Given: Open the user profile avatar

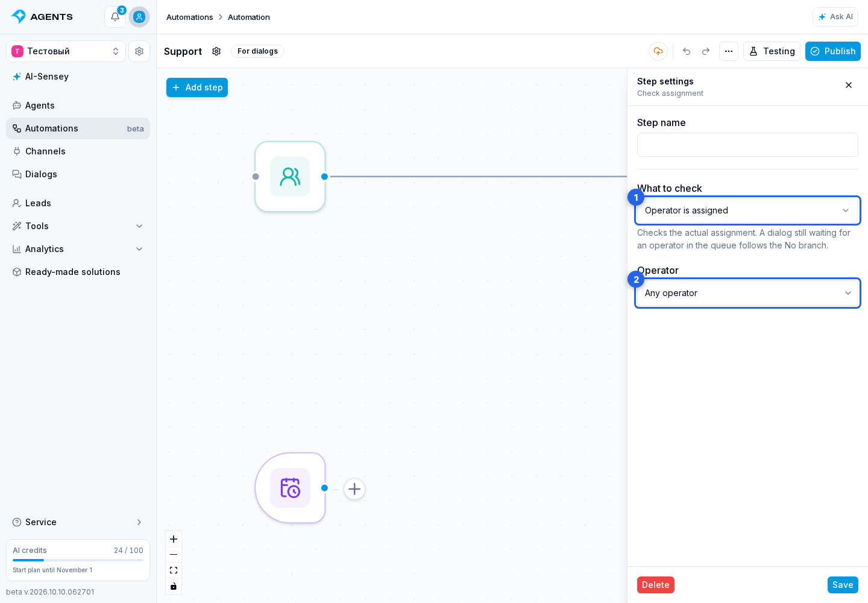Looking at the screenshot, I should [x=139, y=17].
